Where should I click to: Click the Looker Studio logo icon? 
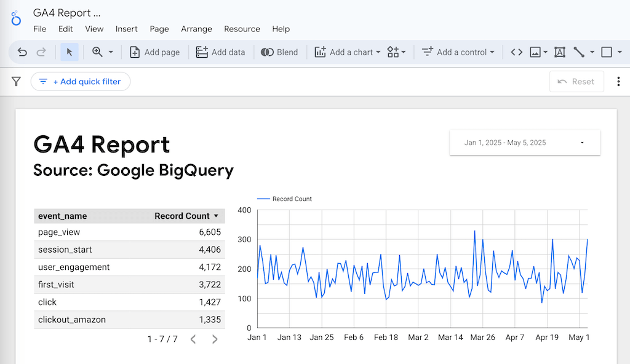tap(15, 18)
